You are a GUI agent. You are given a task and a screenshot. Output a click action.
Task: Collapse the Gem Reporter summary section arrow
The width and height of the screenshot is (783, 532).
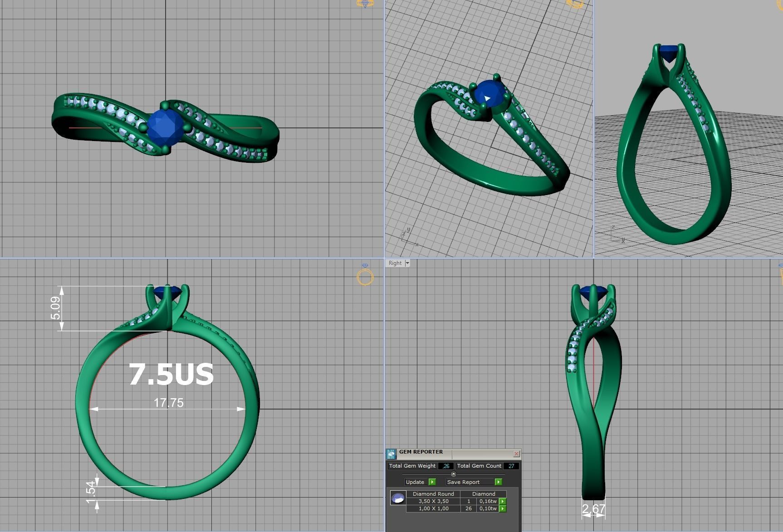point(453,474)
